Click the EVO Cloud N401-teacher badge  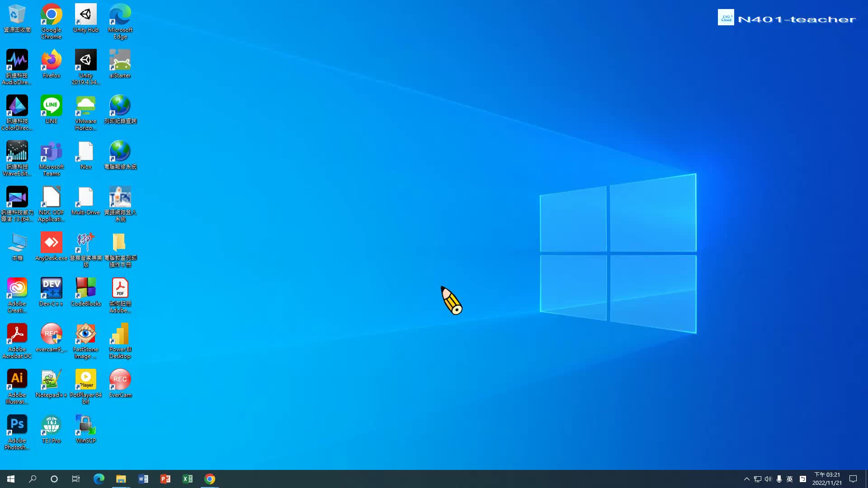787,18
